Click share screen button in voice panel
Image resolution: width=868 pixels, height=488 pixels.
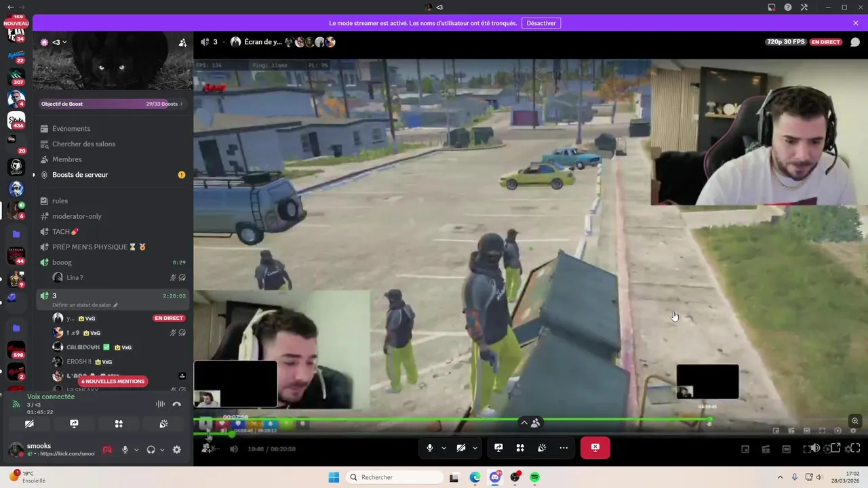(74, 424)
